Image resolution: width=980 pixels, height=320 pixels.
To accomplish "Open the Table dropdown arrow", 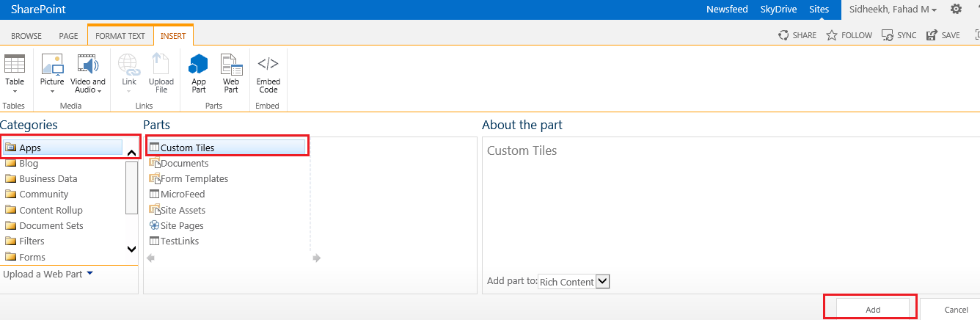I will click(15, 91).
